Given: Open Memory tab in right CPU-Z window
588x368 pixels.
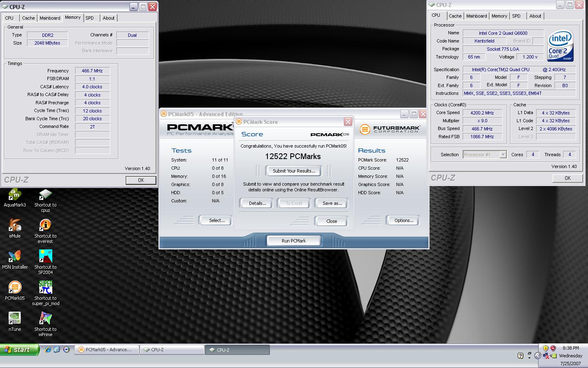Looking at the screenshot, I should (499, 16).
